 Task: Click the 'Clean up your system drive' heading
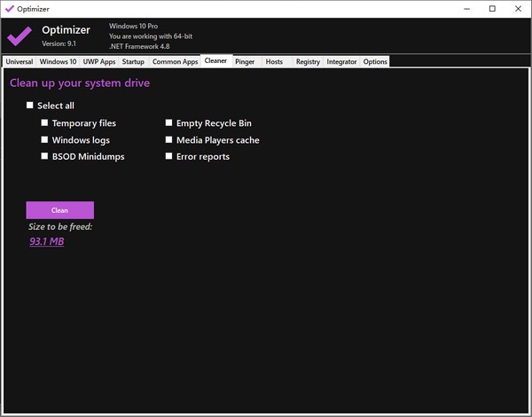coord(80,83)
